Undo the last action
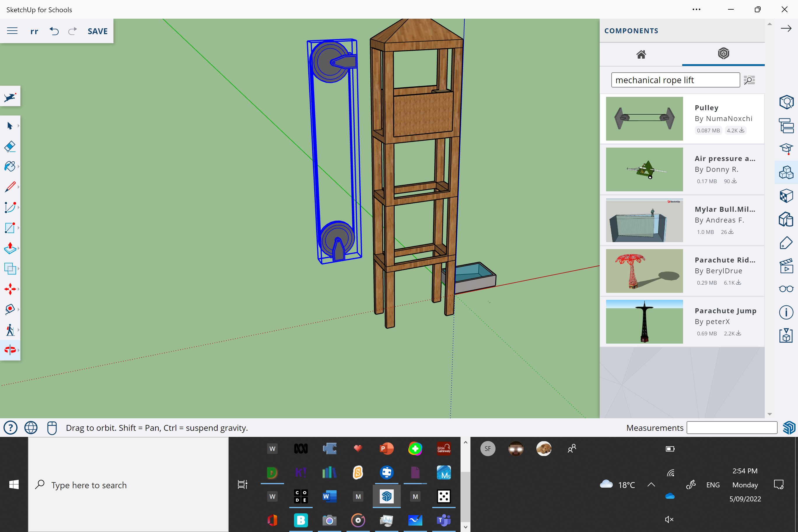The image size is (798, 532). 54,31
